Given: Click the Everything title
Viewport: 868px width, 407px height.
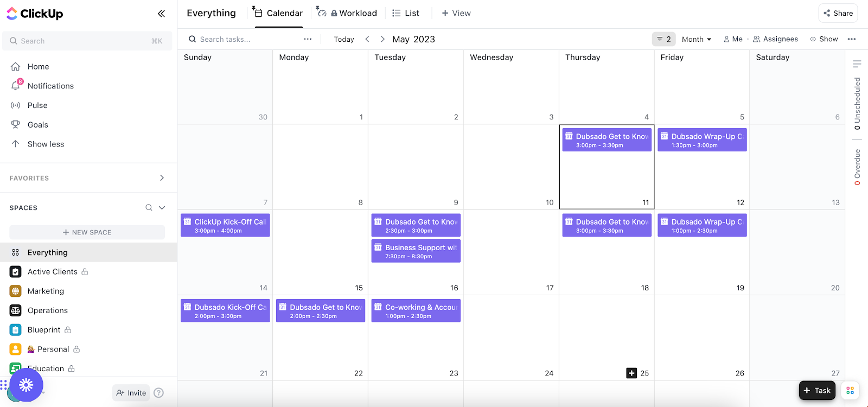Looking at the screenshot, I should (x=211, y=13).
